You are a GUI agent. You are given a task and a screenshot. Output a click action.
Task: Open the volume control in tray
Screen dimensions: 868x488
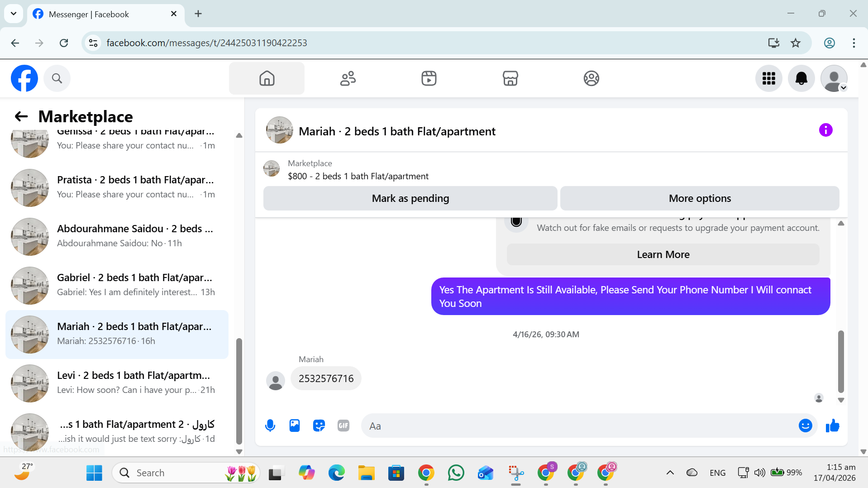click(x=759, y=473)
